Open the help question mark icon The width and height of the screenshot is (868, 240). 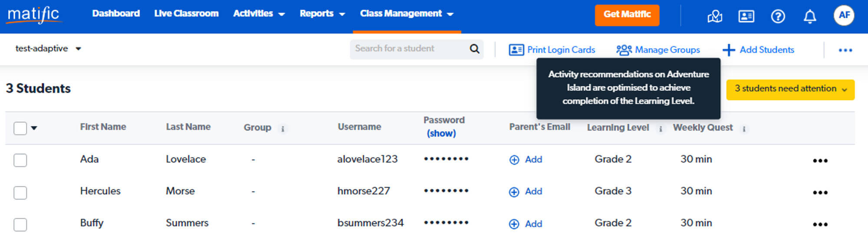pyautogui.click(x=778, y=16)
